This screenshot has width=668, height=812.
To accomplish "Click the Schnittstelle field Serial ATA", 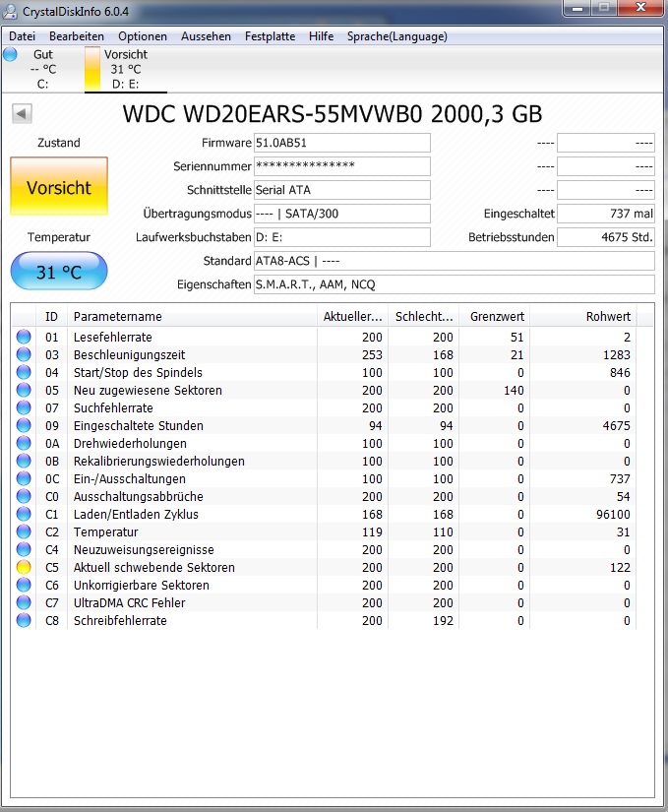I will tap(342, 190).
